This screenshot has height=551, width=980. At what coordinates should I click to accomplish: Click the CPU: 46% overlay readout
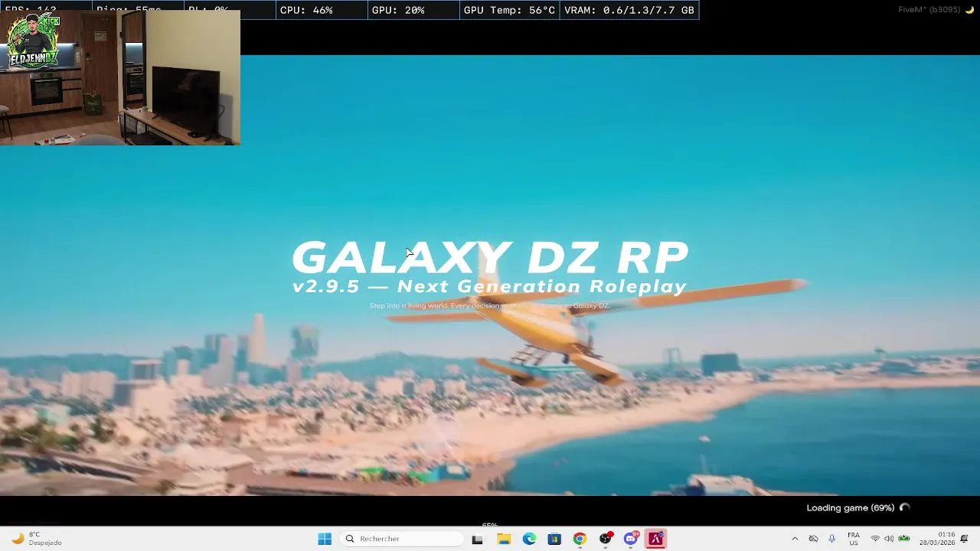[x=306, y=10]
